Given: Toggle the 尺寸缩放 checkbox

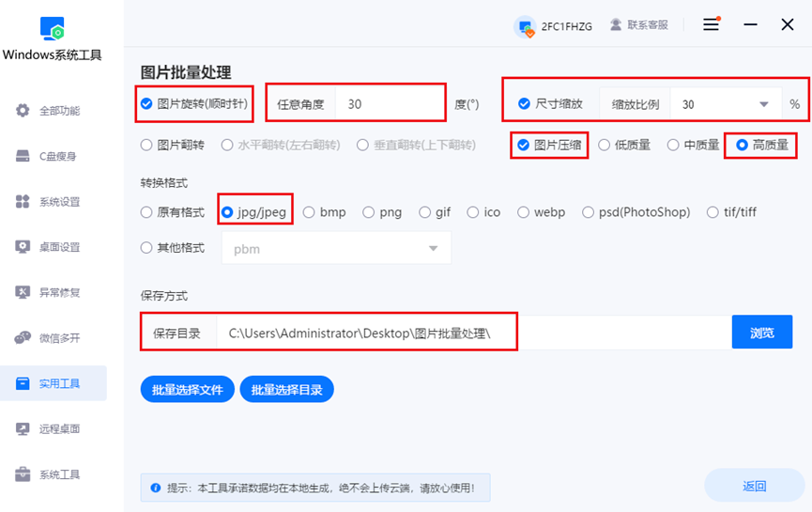Looking at the screenshot, I should coord(524,103).
